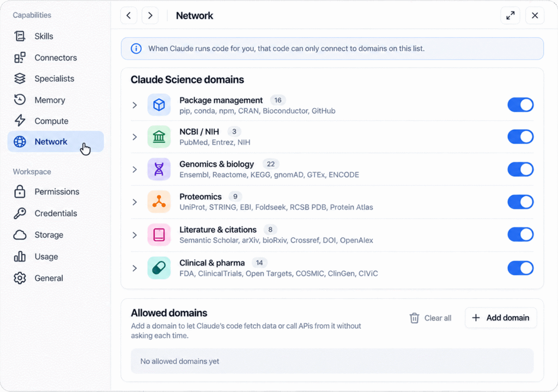Click the Clinical & pharma pill icon
This screenshot has width=558, height=392.
pos(159,268)
